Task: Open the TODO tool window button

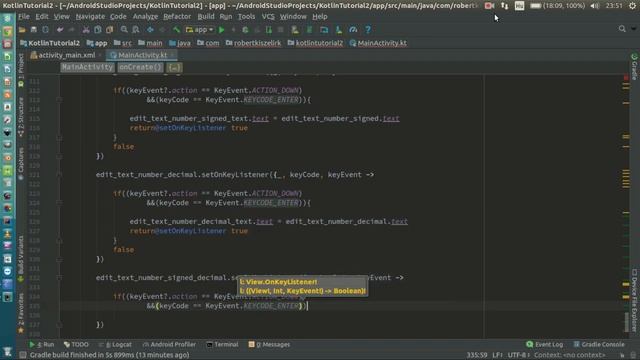Action: [x=76, y=344]
